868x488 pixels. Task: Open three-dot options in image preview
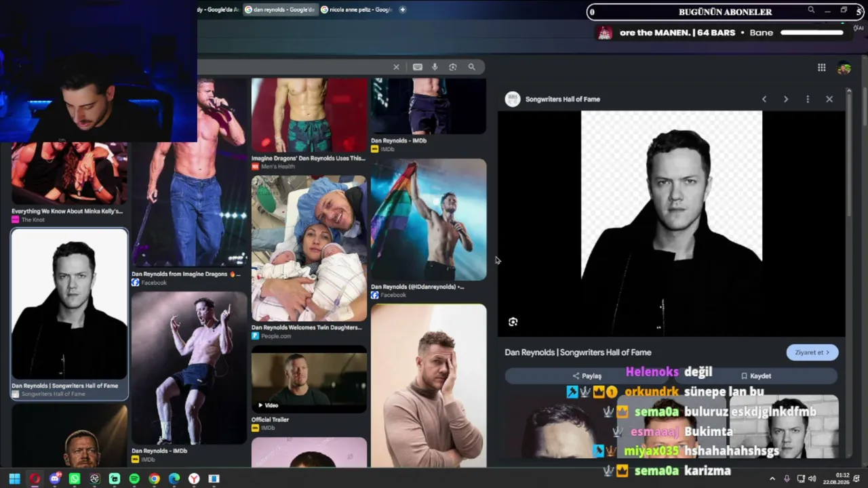point(808,99)
